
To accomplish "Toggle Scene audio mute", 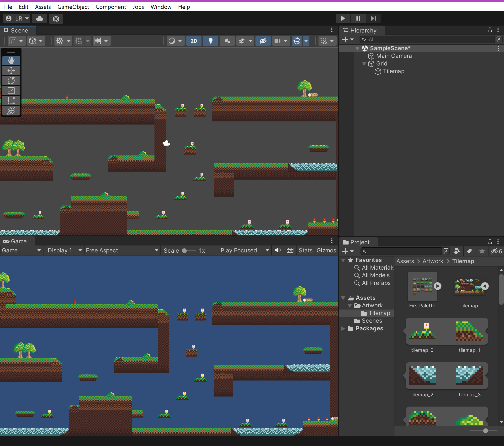I will 227,41.
